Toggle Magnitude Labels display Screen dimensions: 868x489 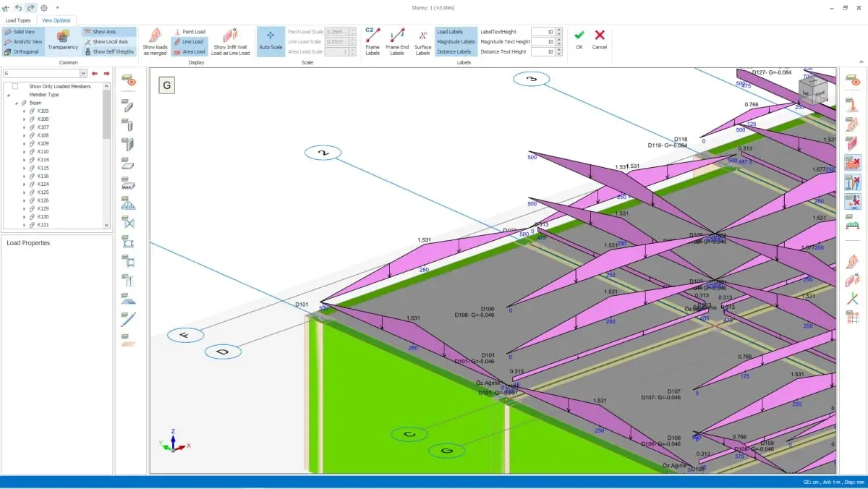pos(456,42)
